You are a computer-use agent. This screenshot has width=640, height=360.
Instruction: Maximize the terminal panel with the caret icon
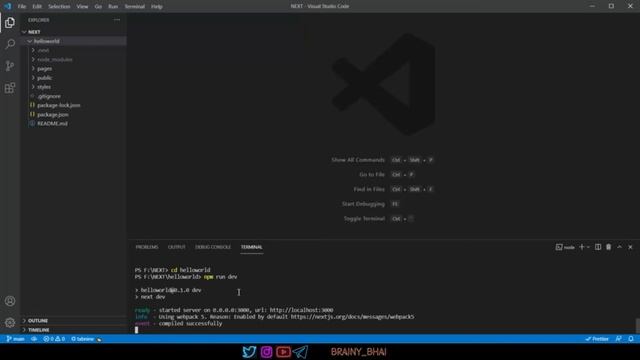point(619,247)
